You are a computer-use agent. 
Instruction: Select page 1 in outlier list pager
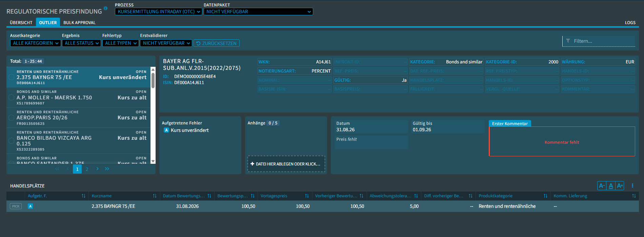[77, 169]
